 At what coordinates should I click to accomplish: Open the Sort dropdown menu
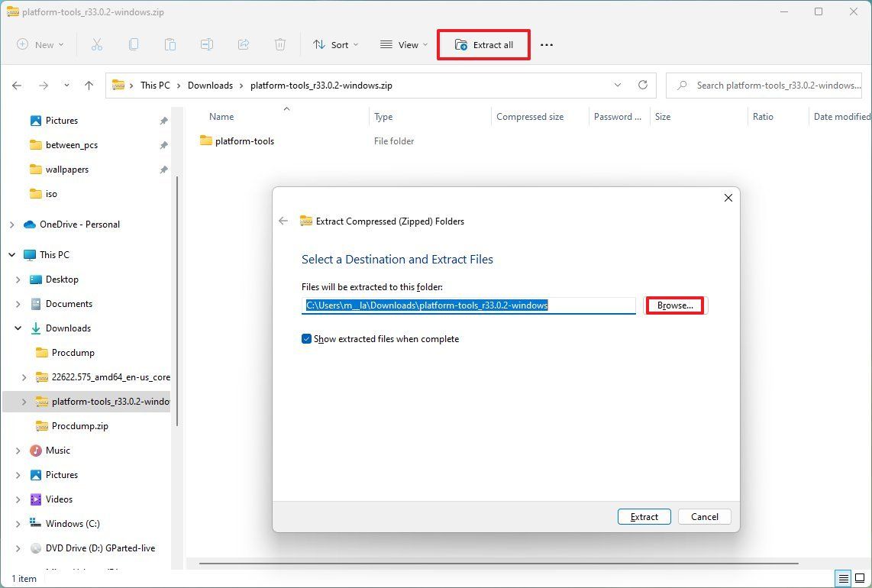pyautogui.click(x=335, y=44)
